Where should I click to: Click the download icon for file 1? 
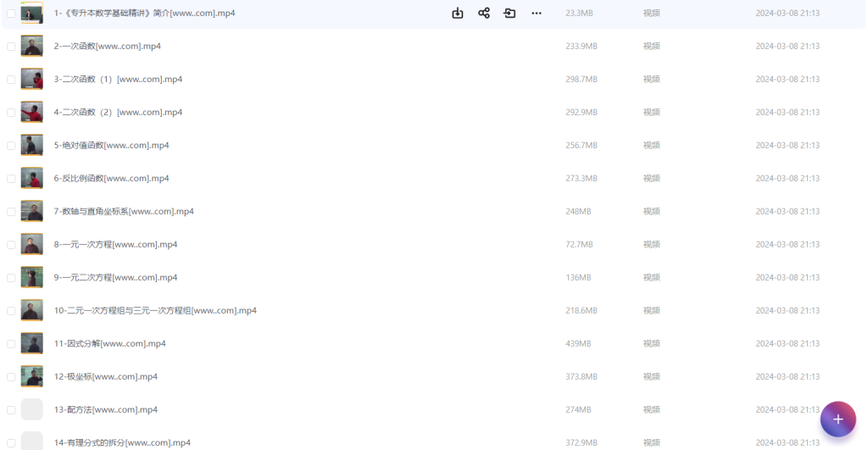tap(458, 14)
